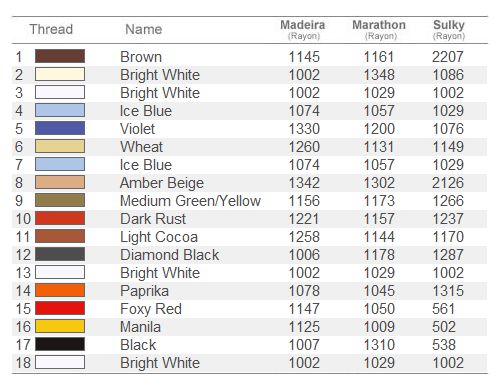Click the Black swatch in row 17

click(60, 344)
